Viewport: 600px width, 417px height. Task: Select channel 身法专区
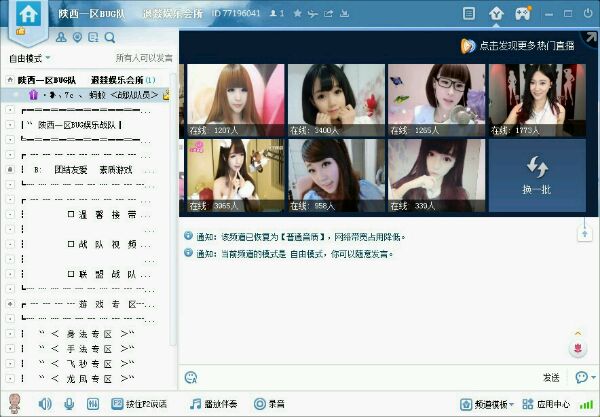(x=89, y=334)
